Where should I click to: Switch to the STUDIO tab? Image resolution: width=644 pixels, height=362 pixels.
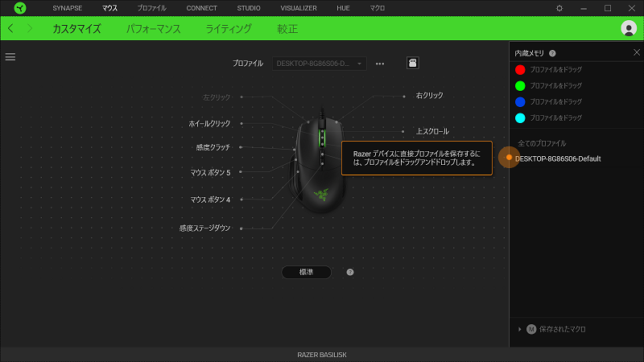pyautogui.click(x=249, y=8)
